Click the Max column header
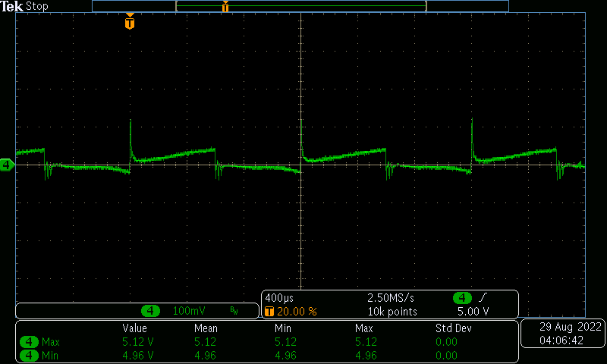The height and width of the screenshot is (364, 607). click(x=364, y=328)
